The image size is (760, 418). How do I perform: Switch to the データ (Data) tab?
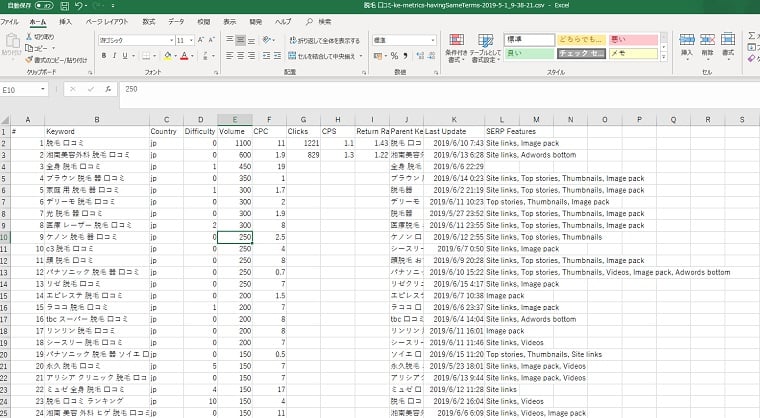coord(176,20)
